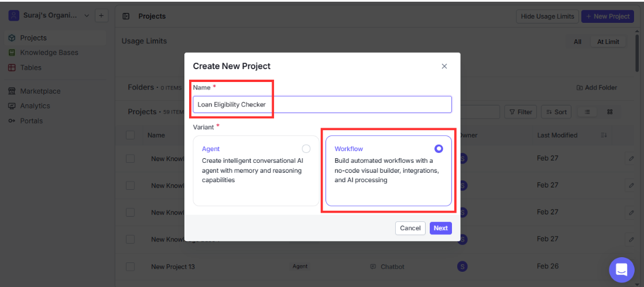Click the Feb 26 date cell
The image size is (644, 287).
547,266
